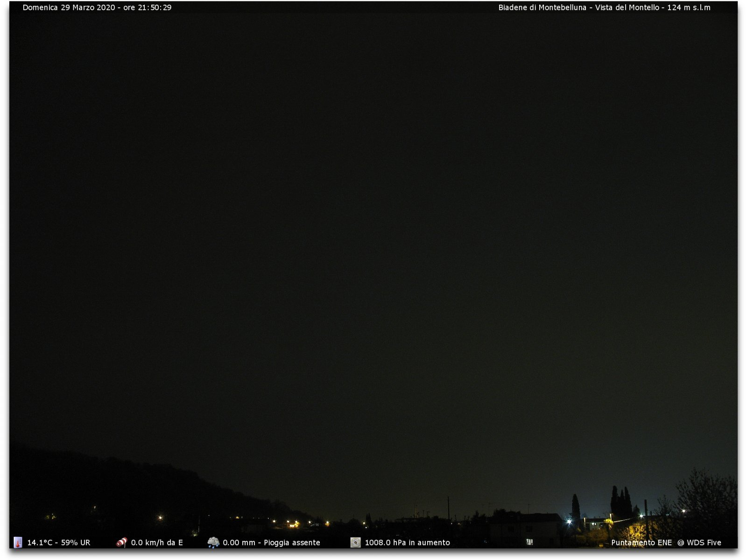Viewport: 747px width, 560px height.
Task: Click the cluster of tall cypress trees
Action: (x=621, y=503)
